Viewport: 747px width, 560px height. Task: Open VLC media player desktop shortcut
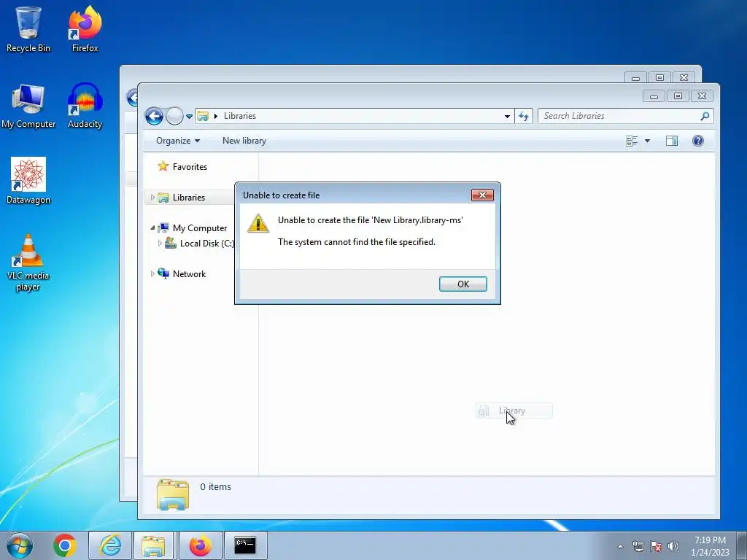coord(28,262)
